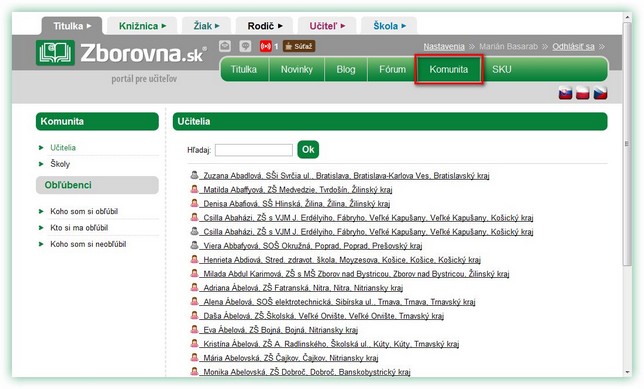Open the Odhlásiť sa logout link
The height and width of the screenshot is (389, 644).
(x=573, y=46)
